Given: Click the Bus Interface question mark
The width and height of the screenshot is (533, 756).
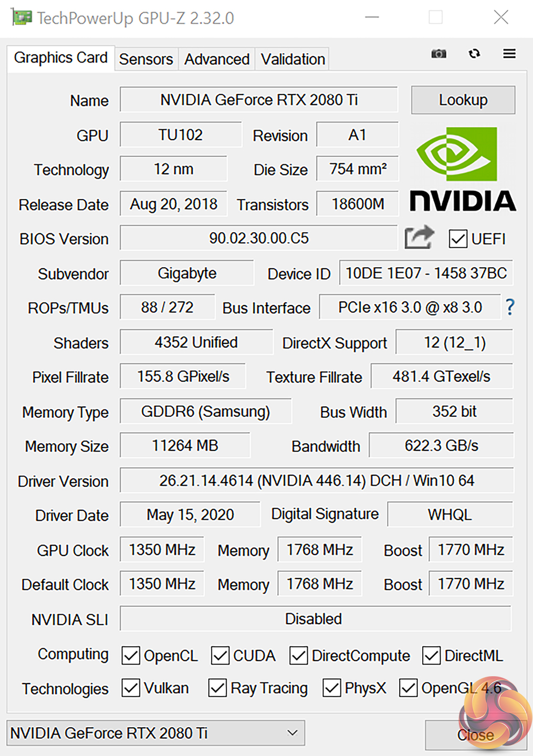Looking at the screenshot, I should click(509, 307).
